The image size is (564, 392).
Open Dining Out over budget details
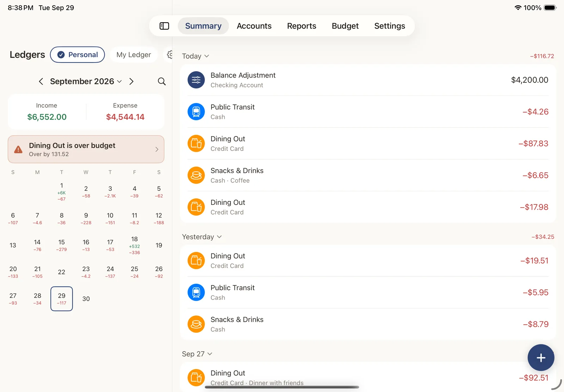point(86,149)
